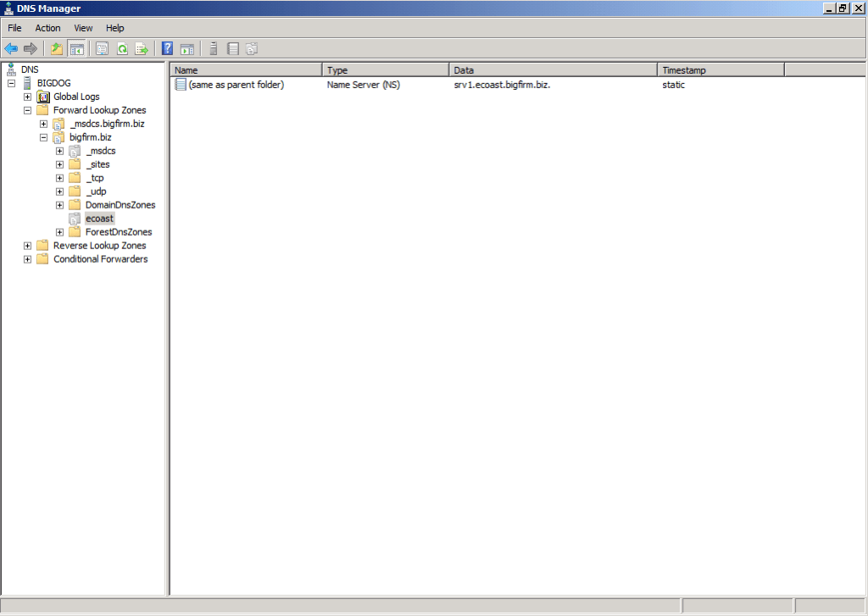Screen dimensions: 868x616
Task: Select the _msdcs.bigfirm.biz zone
Action: click(x=107, y=124)
